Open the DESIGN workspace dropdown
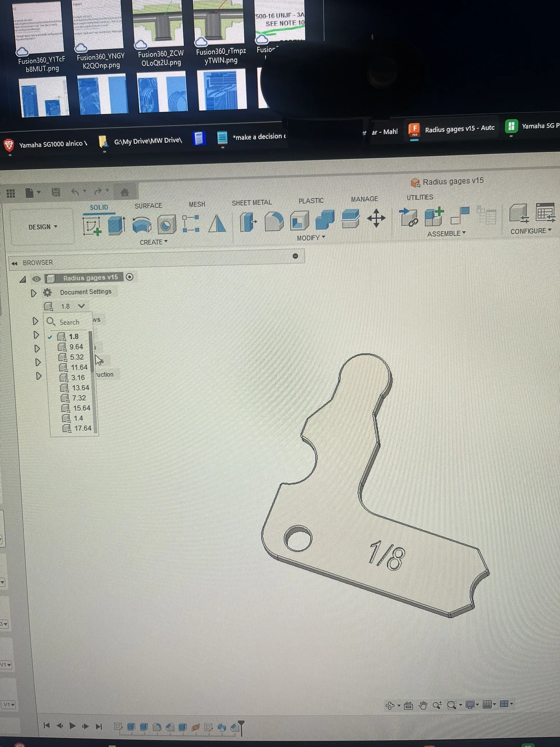 click(43, 227)
